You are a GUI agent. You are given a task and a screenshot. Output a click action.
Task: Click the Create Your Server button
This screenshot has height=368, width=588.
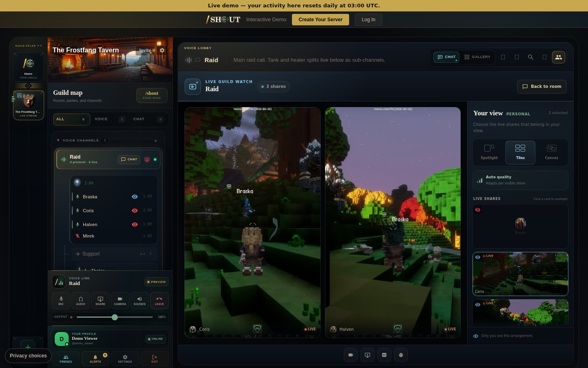321,20
